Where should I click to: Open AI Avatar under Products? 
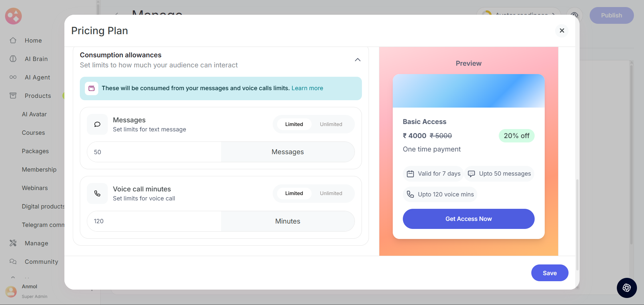click(x=34, y=114)
